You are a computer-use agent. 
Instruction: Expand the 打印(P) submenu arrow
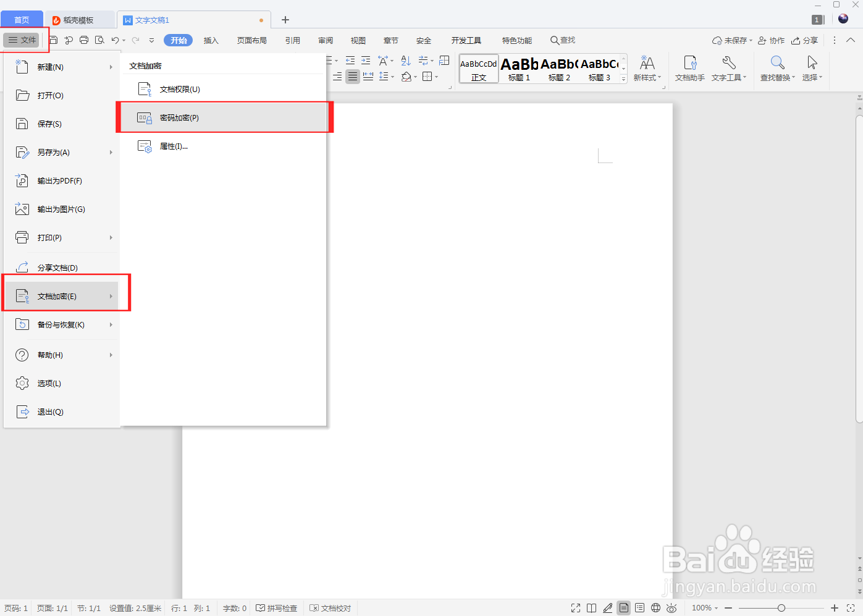click(x=111, y=238)
